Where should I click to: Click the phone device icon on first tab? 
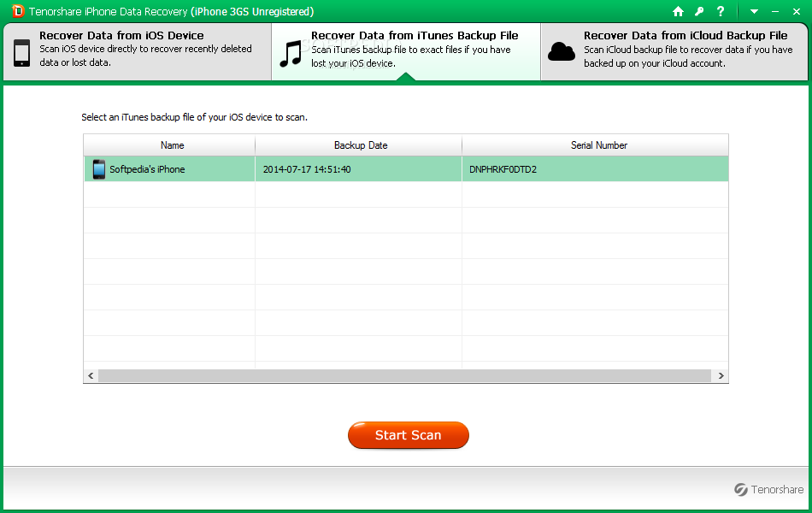(21, 53)
